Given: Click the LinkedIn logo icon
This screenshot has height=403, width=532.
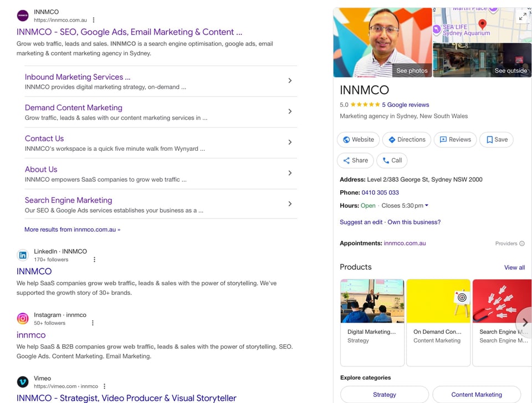Looking at the screenshot, I should 23,255.
